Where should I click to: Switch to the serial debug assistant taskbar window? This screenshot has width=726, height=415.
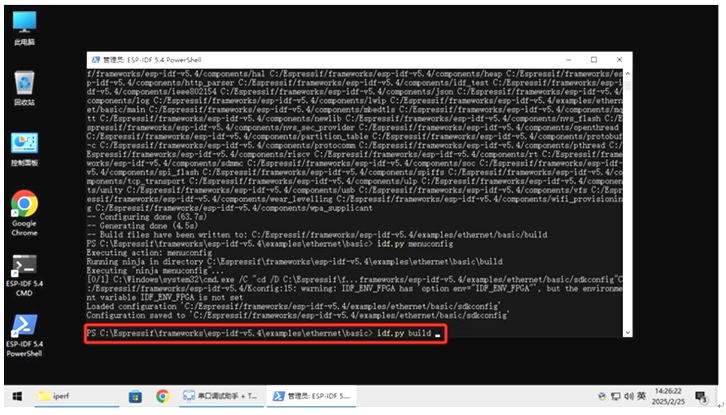[x=221, y=396]
